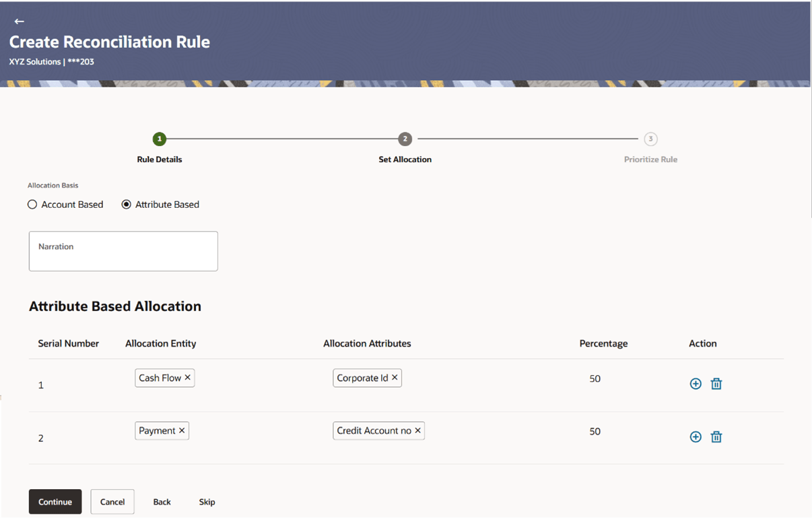Add a row after Payment row
The height and width of the screenshot is (518, 812).
(x=696, y=437)
